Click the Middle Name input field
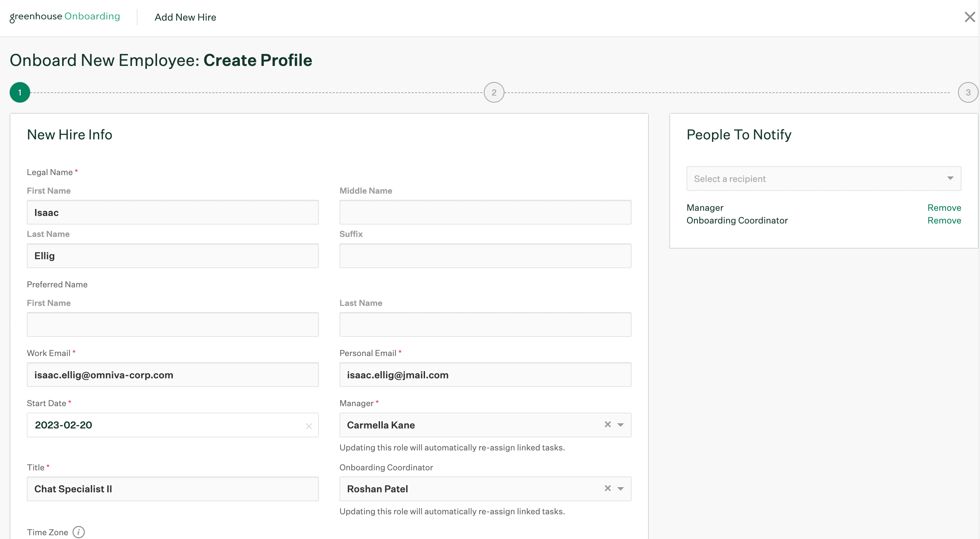This screenshot has height=539, width=980. click(486, 213)
